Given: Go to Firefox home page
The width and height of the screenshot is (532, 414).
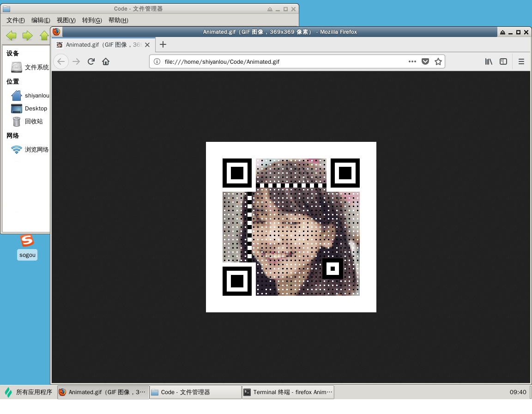Looking at the screenshot, I should pyautogui.click(x=106, y=61).
